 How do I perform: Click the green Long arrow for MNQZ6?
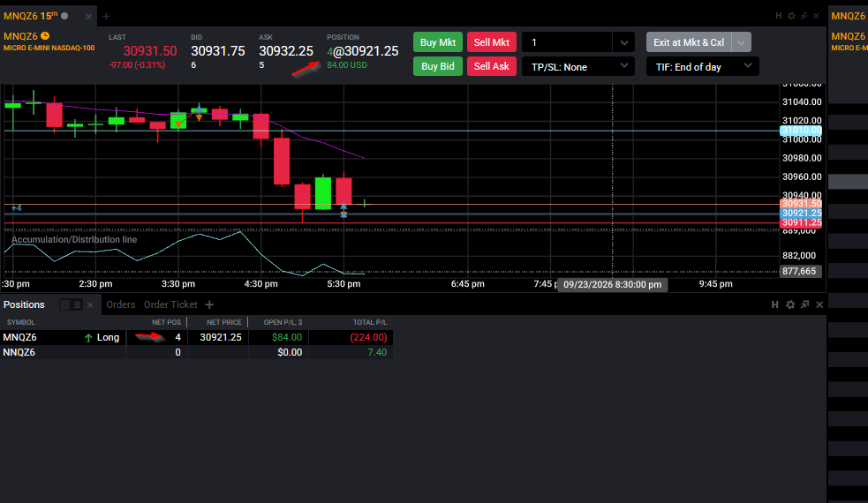click(x=88, y=338)
